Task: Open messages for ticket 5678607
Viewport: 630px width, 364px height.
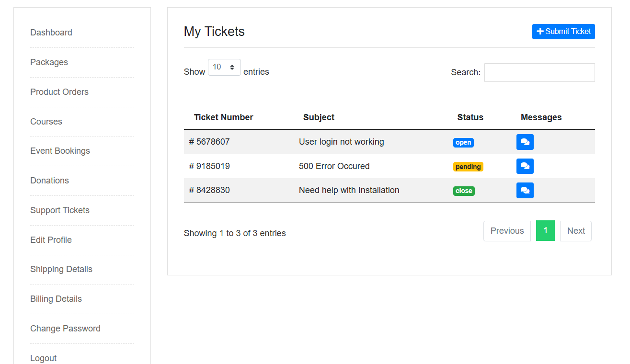Action: pos(525,142)
